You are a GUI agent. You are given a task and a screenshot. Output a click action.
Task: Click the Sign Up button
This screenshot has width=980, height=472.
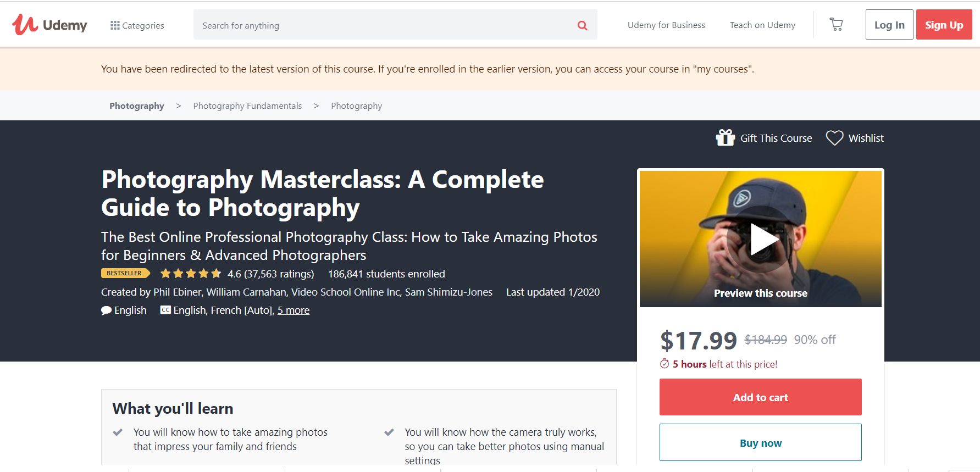944,25
